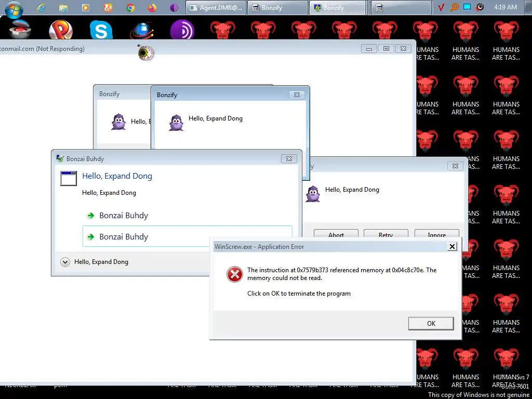Click 'Click on OK to terminate the program'

point(299,294)
